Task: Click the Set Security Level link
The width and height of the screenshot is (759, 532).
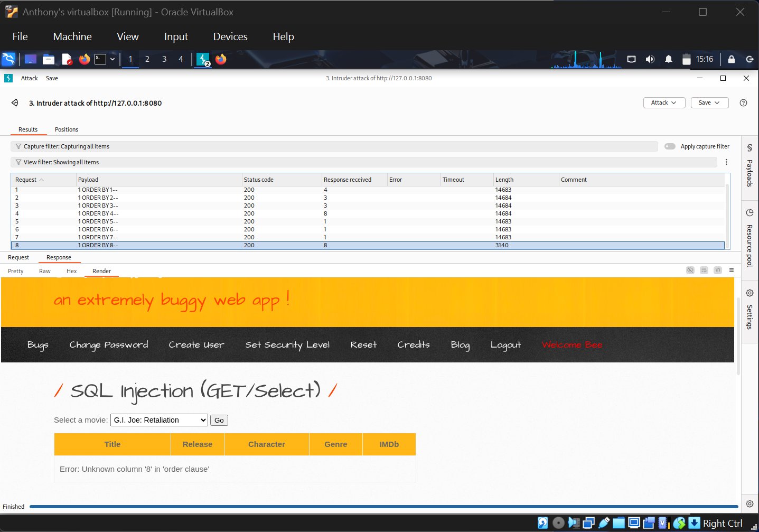Action: click(287, 344)
